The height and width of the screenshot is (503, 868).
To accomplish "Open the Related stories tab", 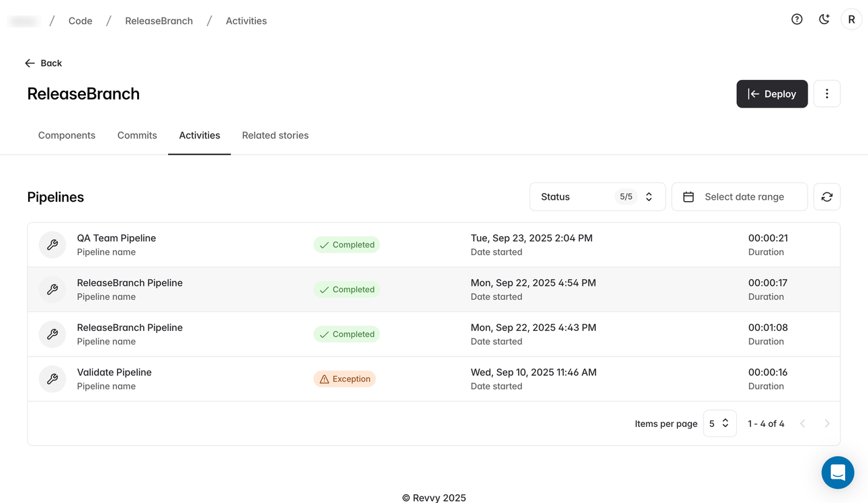I will (275, 135).
